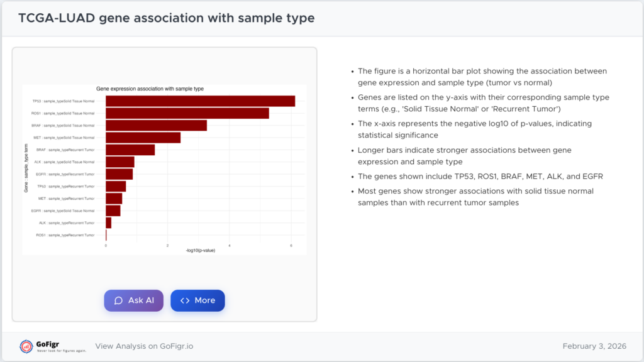Screen dimensions: 644x362
Task: Select the ROS1 Solid Tissue Normal bar
Action: [x=187, y=113]
